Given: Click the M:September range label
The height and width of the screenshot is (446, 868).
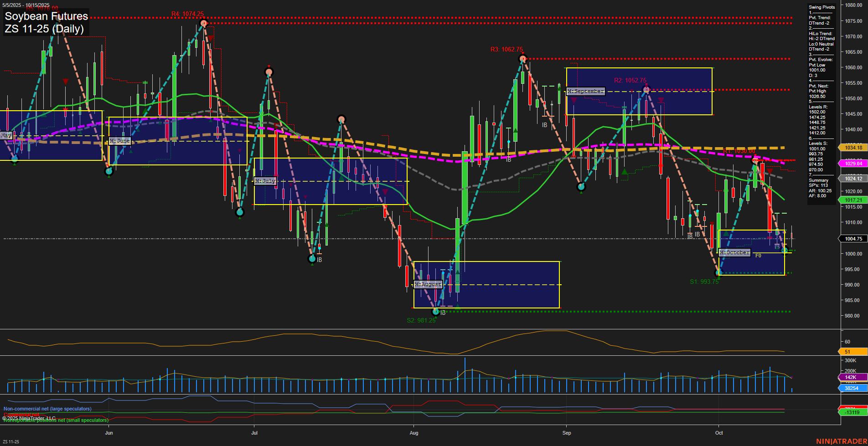Looking at the screenshot, I should [585, 91].
